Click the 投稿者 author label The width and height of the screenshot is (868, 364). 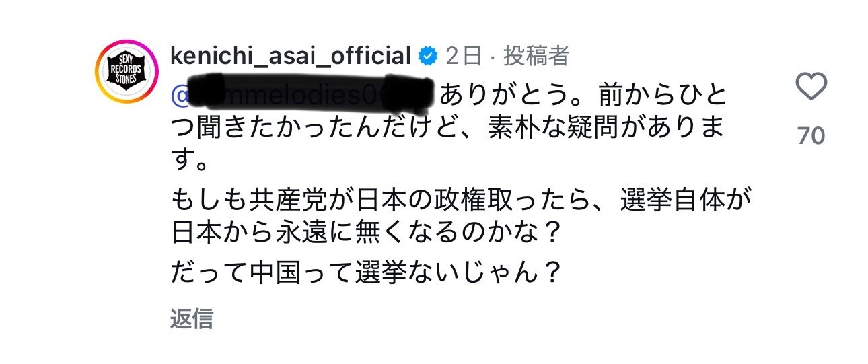[536, 57]
